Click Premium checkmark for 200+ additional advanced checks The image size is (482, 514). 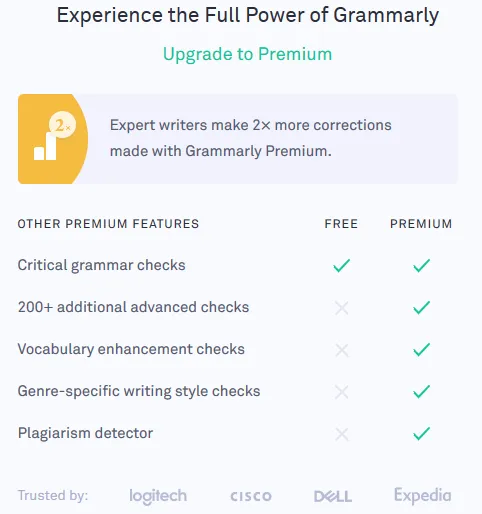click(x=421, y=307)
